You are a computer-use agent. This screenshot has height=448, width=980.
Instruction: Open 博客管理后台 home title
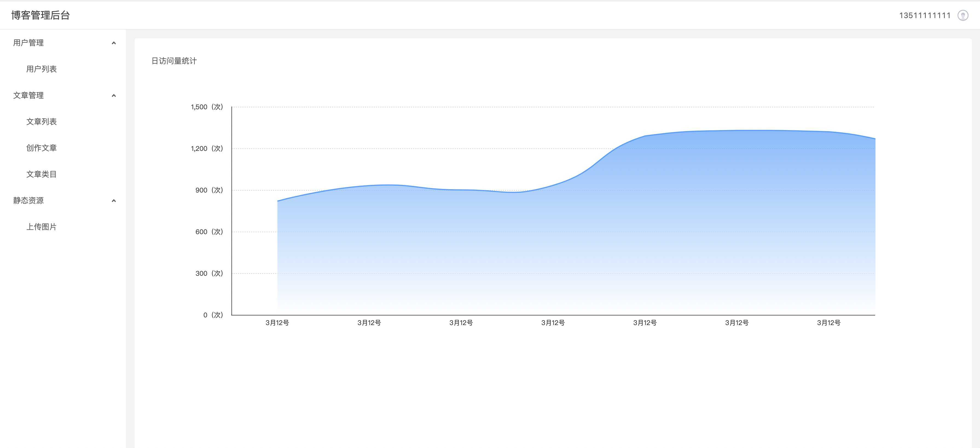41,15
